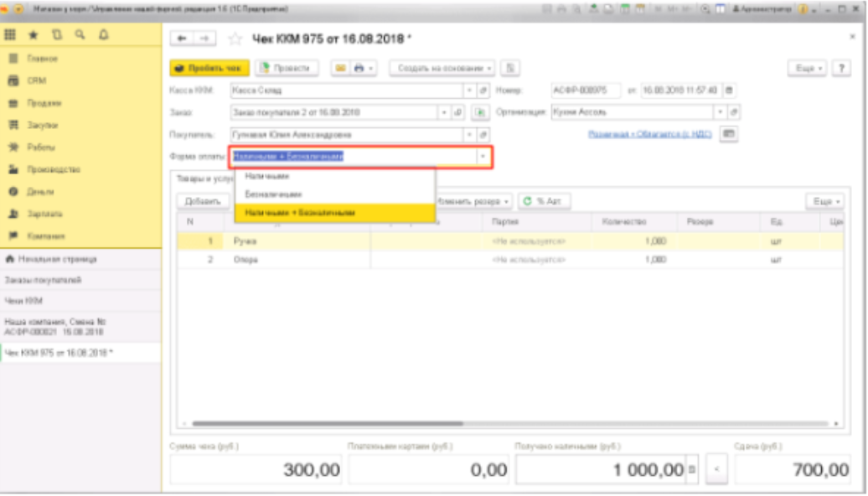Screen dimensions: 868x496
Task: Open the sections grid menu icon
Action: click(x=11, y=35)
